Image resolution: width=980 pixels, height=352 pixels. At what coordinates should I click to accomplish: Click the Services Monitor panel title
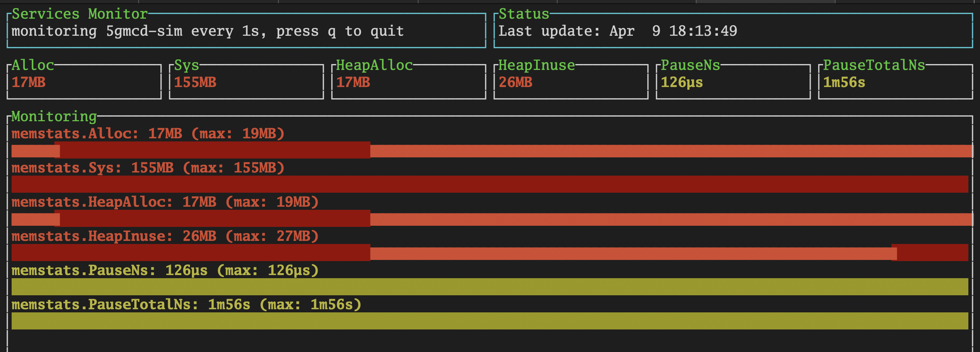(x=80, y=14)
